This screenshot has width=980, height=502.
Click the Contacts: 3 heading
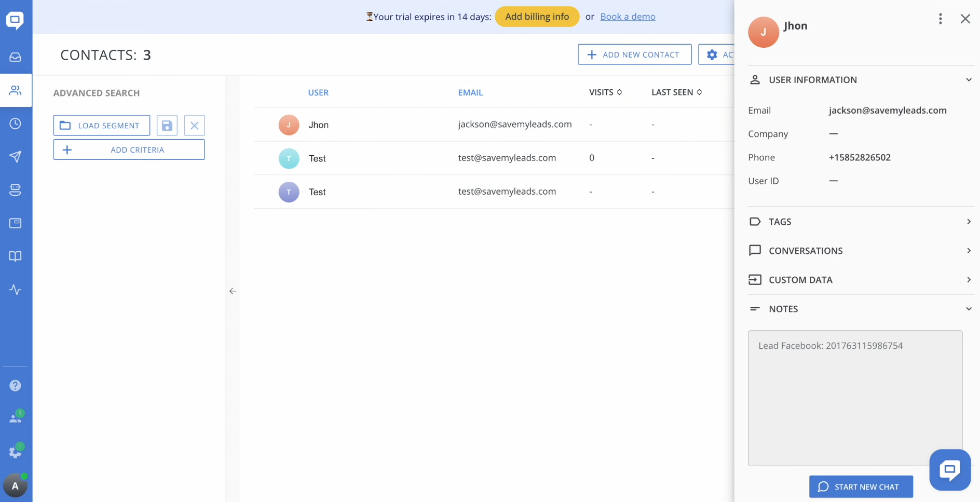click(x=105, y=55)
